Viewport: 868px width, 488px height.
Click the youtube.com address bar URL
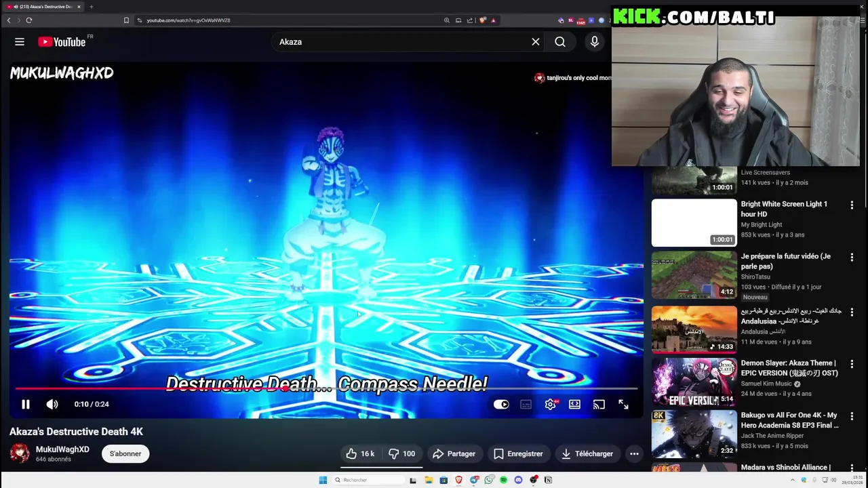[189, 20]
